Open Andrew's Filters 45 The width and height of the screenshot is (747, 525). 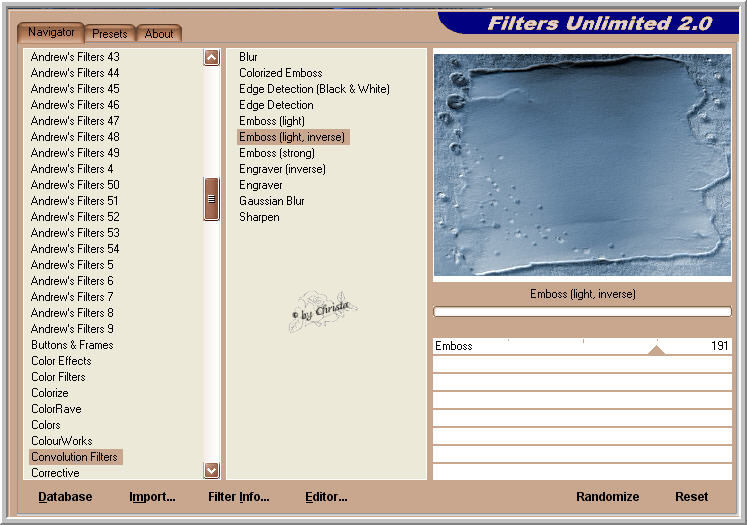click(75, 89)
